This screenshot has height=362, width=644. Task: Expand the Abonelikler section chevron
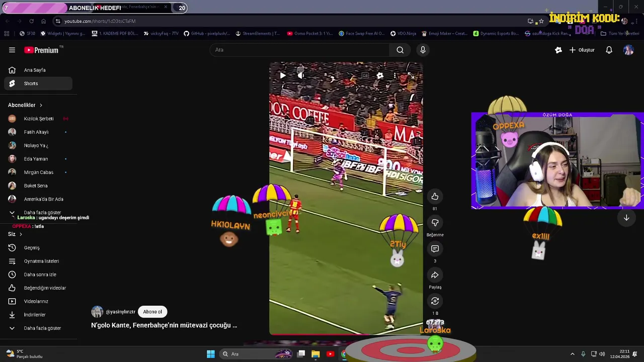(x=41, y=105)
